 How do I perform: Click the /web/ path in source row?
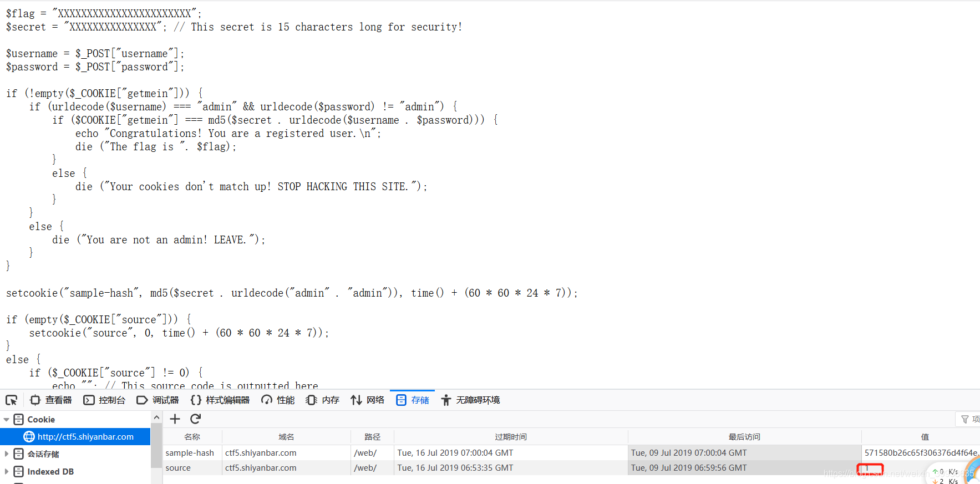365,468
